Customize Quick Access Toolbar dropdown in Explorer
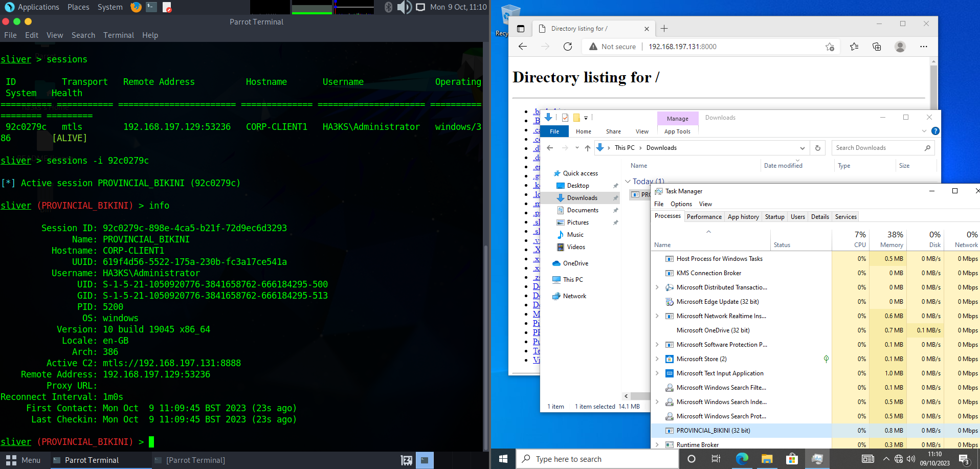Viewport: 980px width, 469px height. pos(586,118)
